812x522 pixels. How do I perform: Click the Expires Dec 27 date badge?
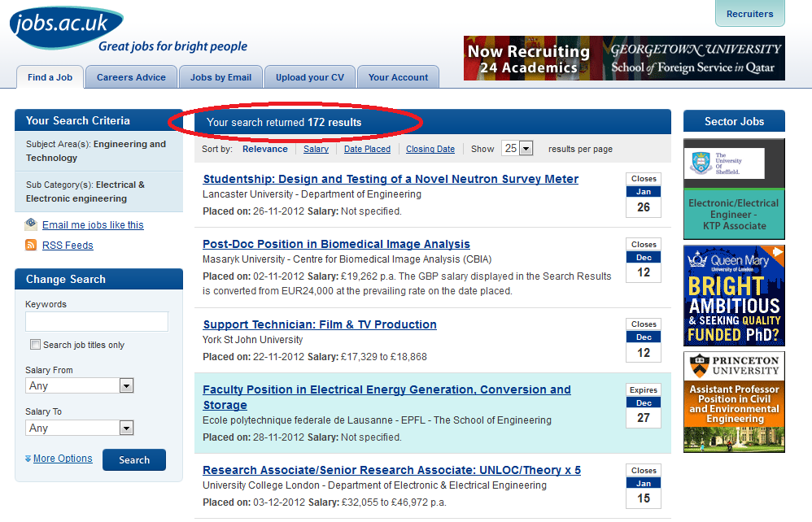click(644, 406)
